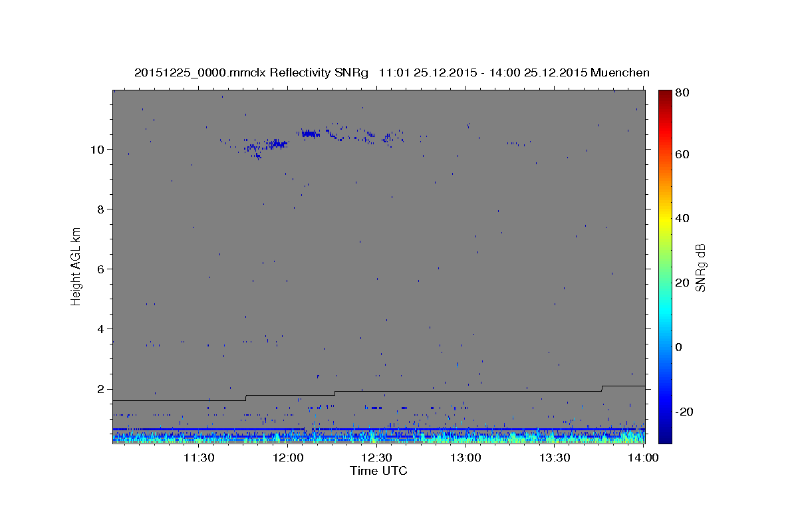
Task: Click the 11:30 time tick label
Action: coord(198,458)
